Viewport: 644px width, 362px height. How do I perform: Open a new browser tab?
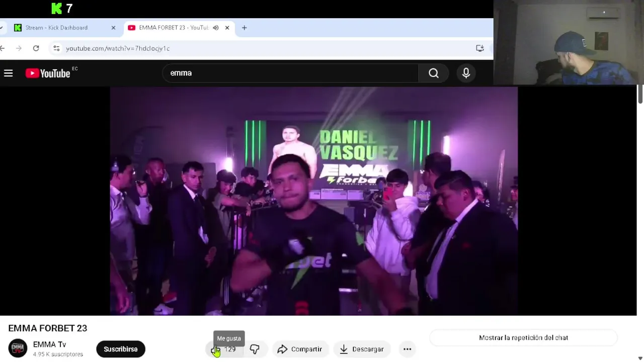[x=245, y=28]
